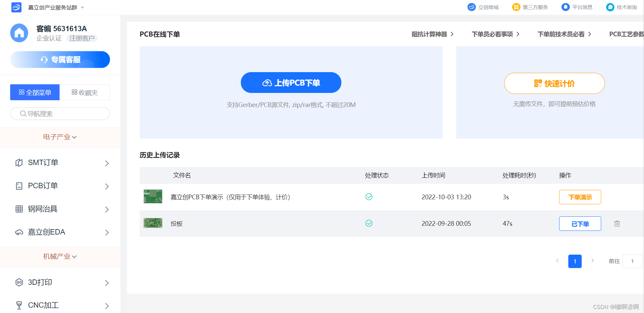Expand the 嘉立创EDA chevron
644x313 pixels.
107,232
